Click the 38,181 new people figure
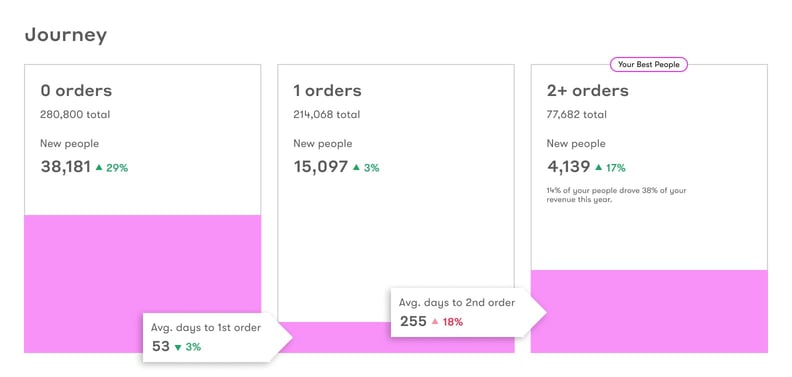The height and width of the screenshot is (377, 792). point(66,167)
